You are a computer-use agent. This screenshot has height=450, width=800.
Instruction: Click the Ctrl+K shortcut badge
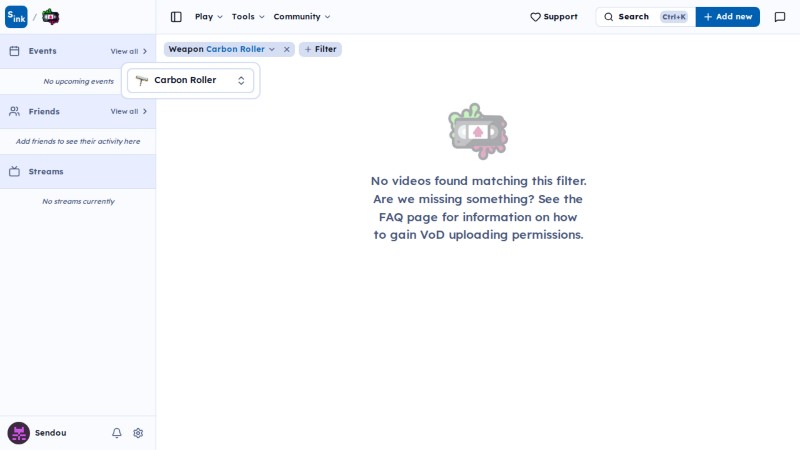point(674,17)
